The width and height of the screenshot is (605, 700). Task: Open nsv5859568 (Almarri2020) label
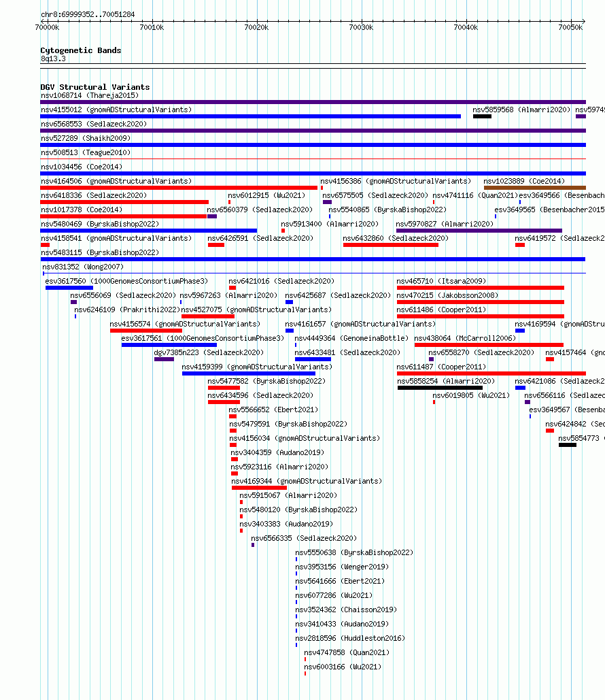click(521, 110)
